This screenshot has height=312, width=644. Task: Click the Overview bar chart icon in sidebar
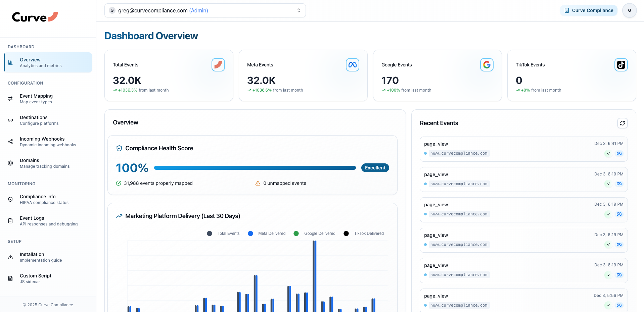10,62
